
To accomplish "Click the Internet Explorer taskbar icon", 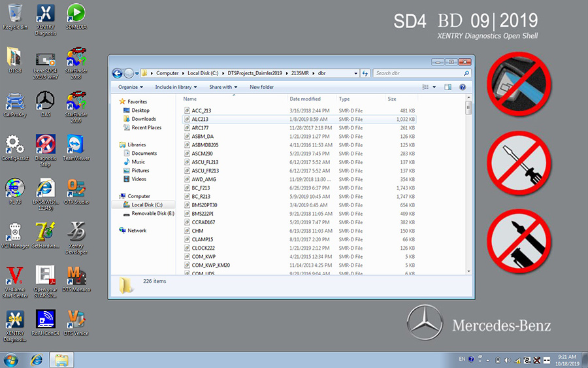I will point(37,360).
